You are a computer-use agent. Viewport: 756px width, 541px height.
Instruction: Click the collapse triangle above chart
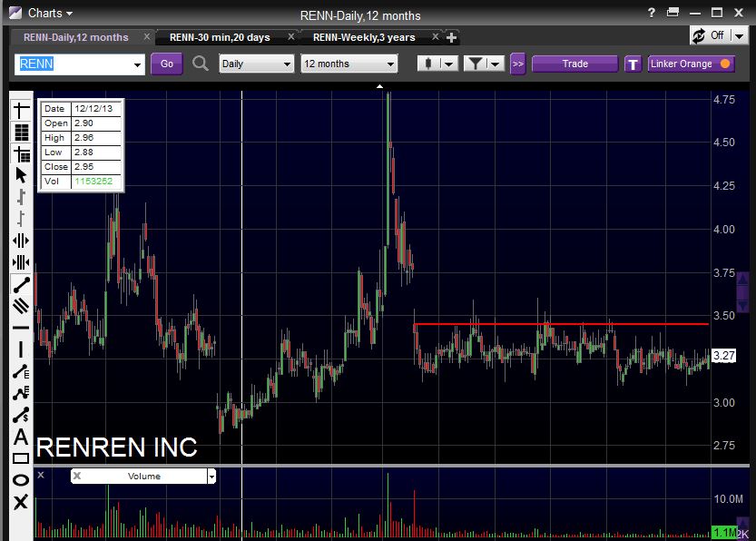(x=380, y=86)
